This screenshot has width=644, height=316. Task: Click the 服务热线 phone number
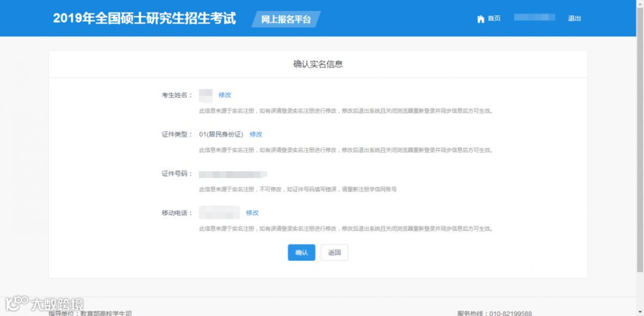tap(510, 313)
